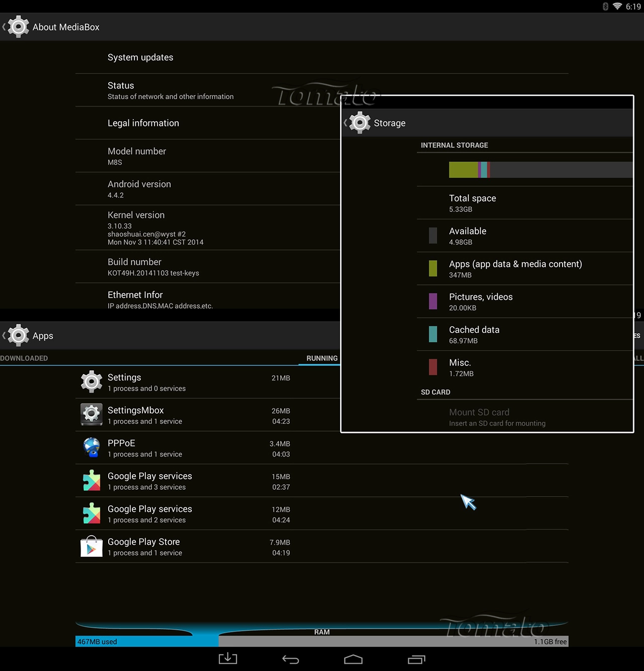The image size is (644, 671).
Task: Click the purple Pictures, videos swatch
Action: tap(433, 301)
